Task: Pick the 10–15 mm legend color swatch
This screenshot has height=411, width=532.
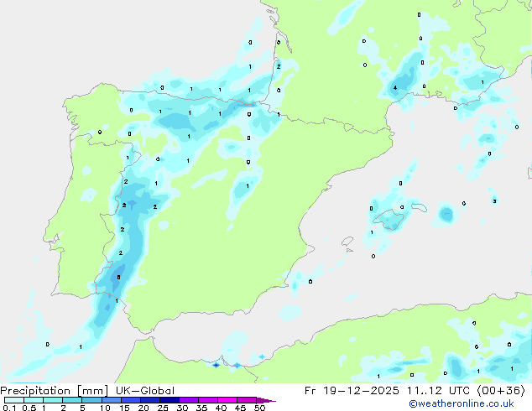Action: pos(111,400)
